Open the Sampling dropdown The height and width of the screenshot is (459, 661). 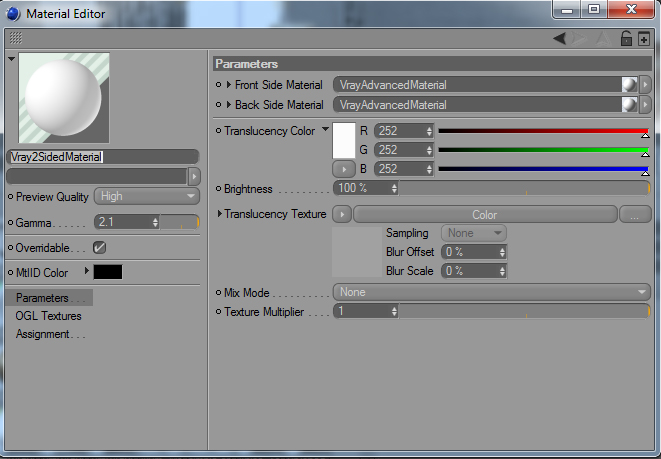click(474, 233)
